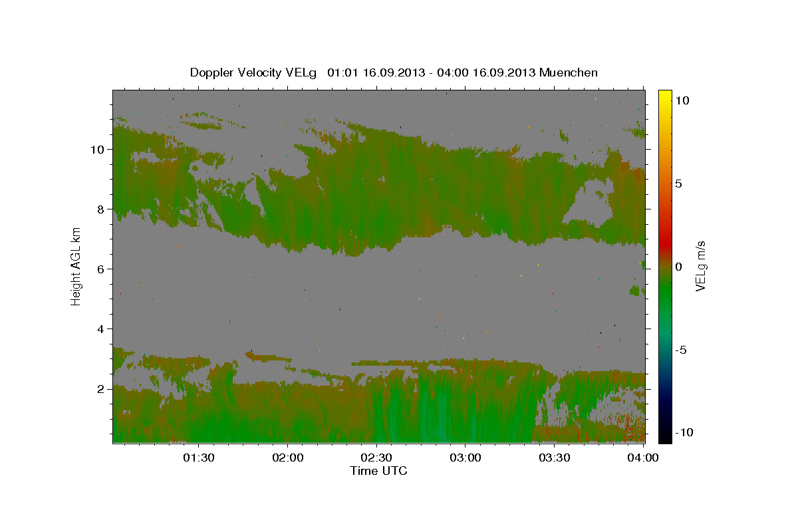Click the height axis label '8'

[x=101, y=209]
